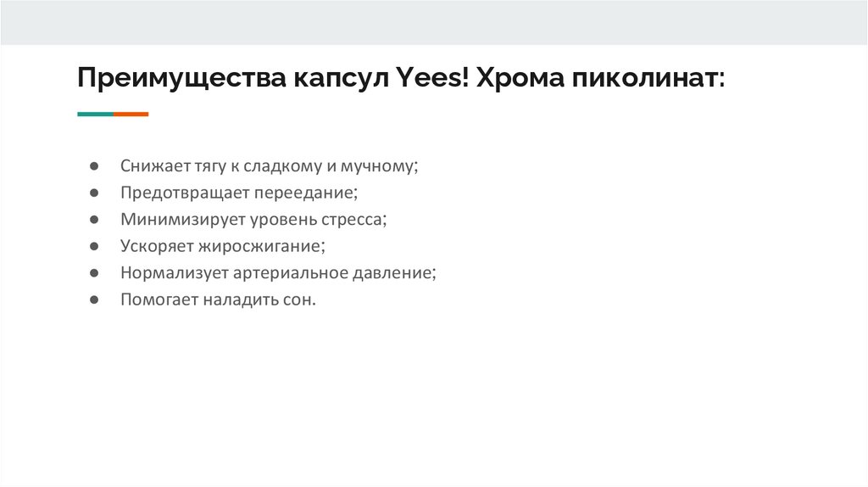The height and width of the screenshot is (487, 868).
Task: Click the orange segment of the title underline
Action: [x=131, y=114]
